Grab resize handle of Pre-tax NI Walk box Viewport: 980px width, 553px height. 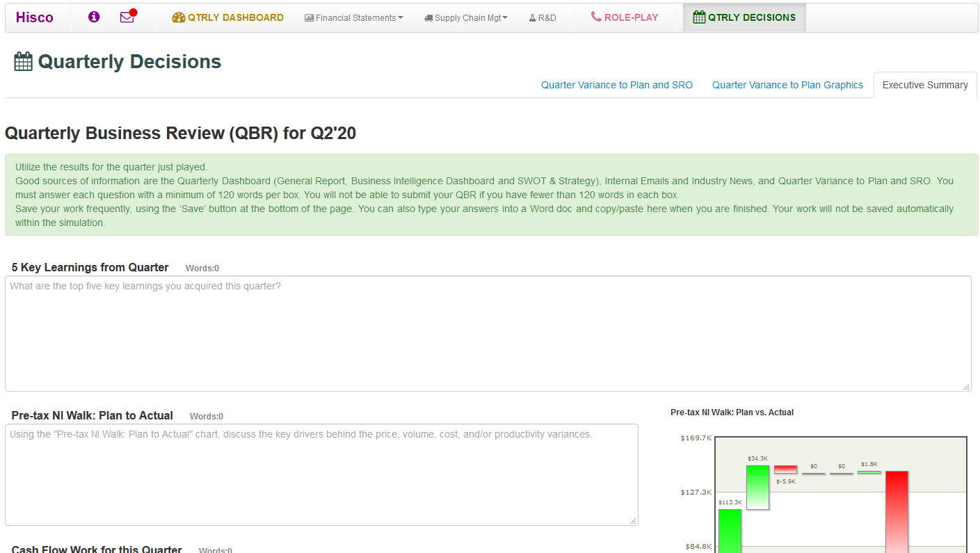point(633,520)
